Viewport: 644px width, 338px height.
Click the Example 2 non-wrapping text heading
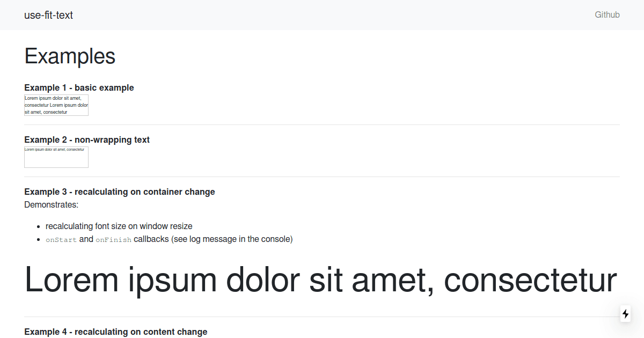[86, 139]
